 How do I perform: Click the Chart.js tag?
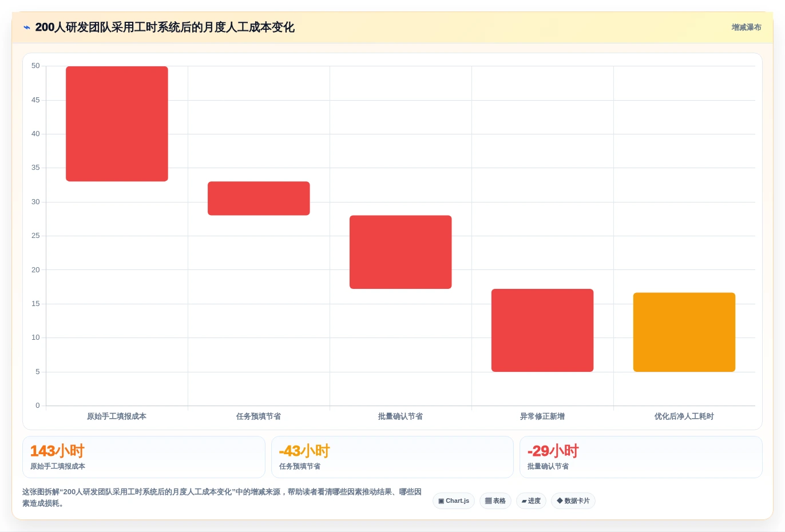[454, 501]
